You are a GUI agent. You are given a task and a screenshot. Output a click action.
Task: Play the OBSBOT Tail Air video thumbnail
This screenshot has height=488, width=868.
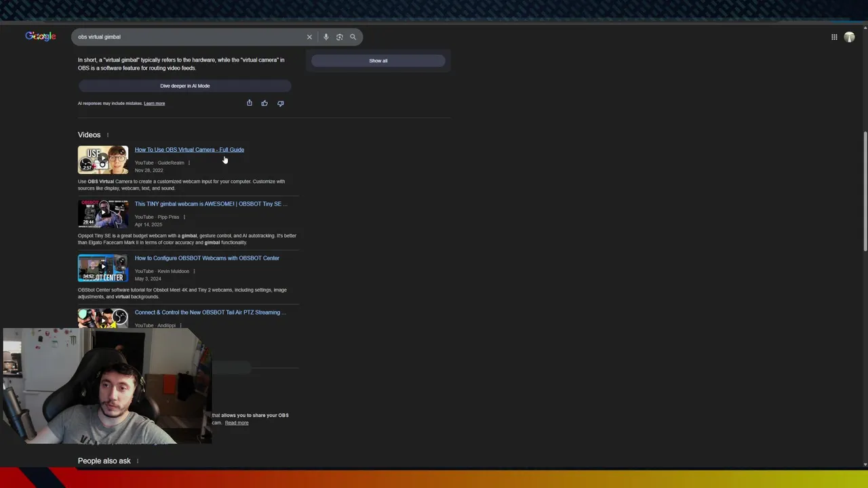point(103,319)
